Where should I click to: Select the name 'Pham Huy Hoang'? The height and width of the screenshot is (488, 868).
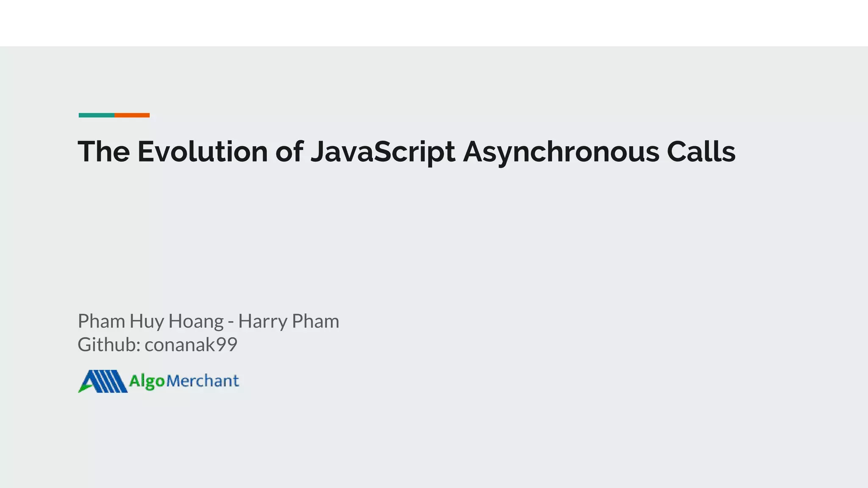click(x=150, y=322)
